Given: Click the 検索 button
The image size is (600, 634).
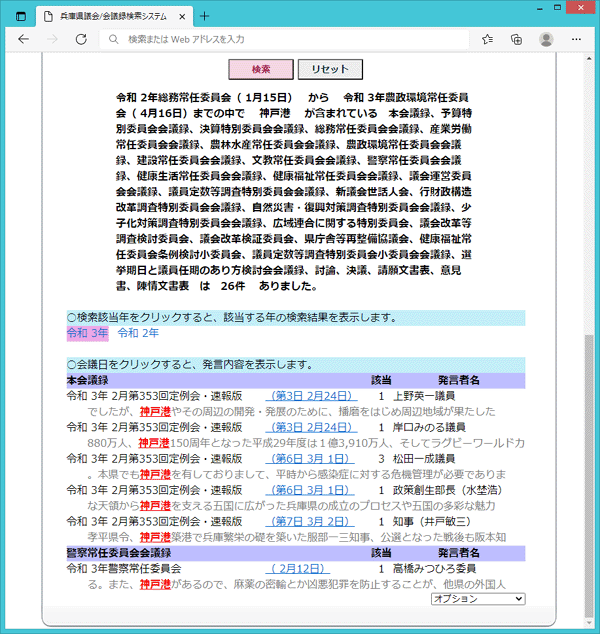Looking at the screenshot, I should click(261, 69).
